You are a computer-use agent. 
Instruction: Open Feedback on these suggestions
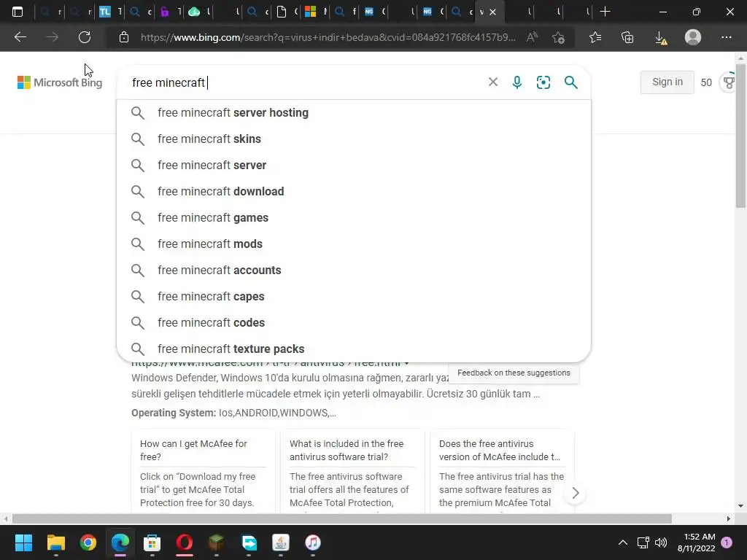click(514, 373)
